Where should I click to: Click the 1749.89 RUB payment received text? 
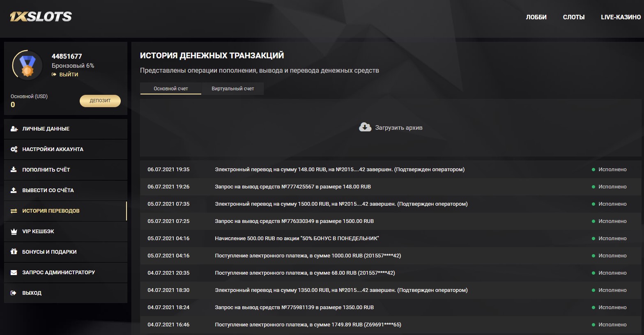pos(308,324)
